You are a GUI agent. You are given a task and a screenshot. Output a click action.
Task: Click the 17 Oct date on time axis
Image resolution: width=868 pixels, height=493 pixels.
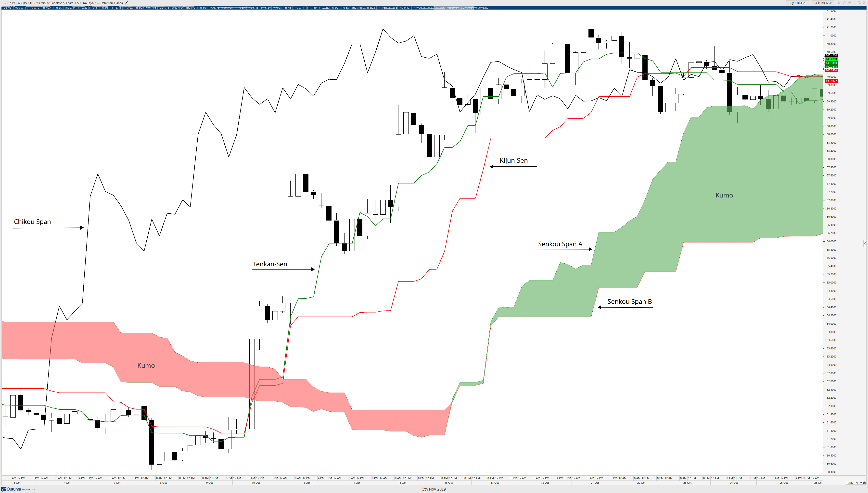495,483
